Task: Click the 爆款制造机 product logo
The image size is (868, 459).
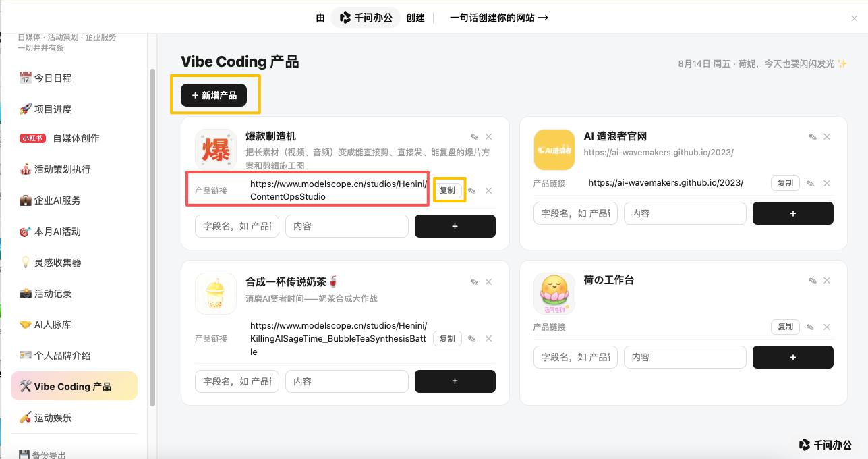Action: [216, 150]
